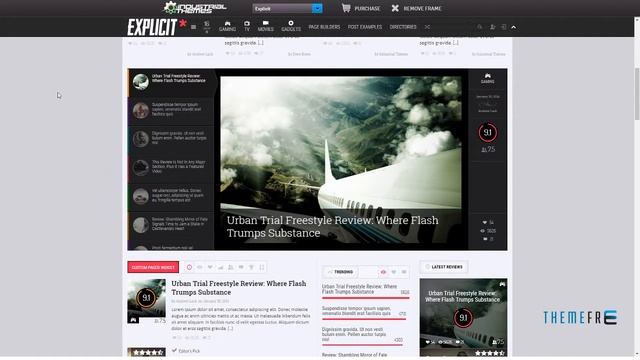
Task: Click the TRENDING widget label
Action: coord(340,272)
